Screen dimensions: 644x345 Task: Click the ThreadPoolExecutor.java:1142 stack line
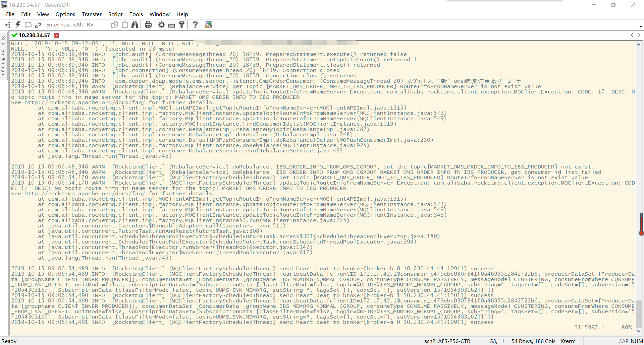coord(175,247)
